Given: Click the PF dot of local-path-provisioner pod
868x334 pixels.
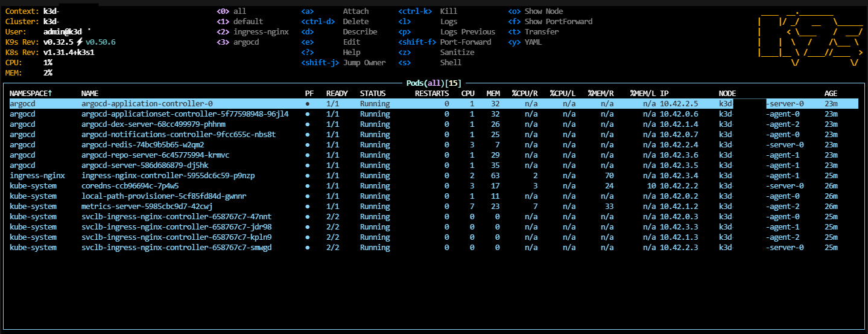Looking at the screenshot, I should 308,196.
